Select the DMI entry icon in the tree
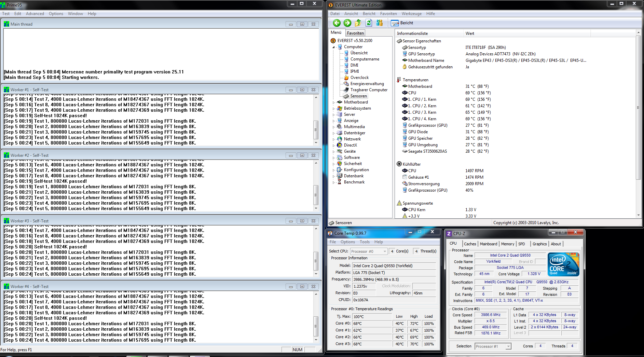This screenshot has height=357, width=644. click(346, 65)
